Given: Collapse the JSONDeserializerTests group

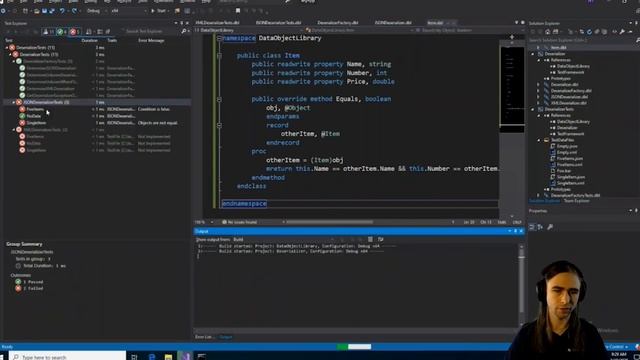Looking at the screenshot, I should (13, 102).
